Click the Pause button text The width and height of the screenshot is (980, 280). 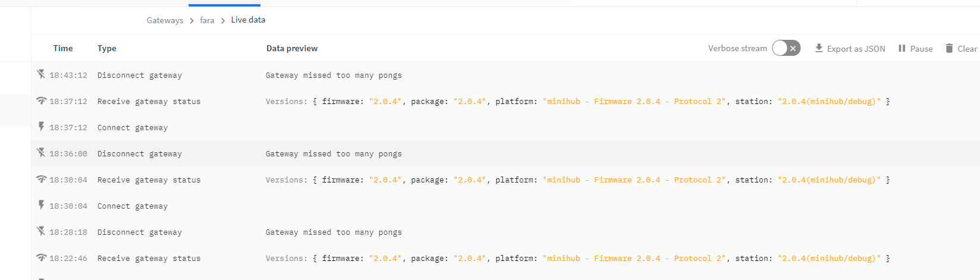coord(921,49)
